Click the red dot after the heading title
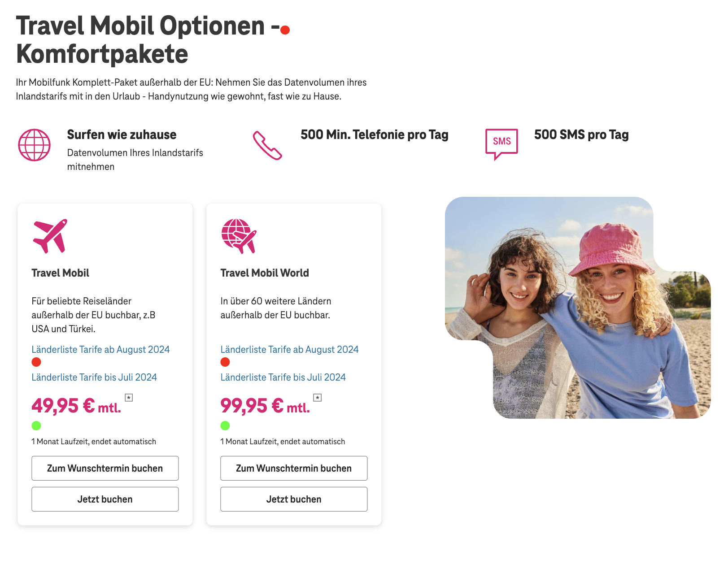Viewport: 728px width, 568px height. (x=284, y=29)
